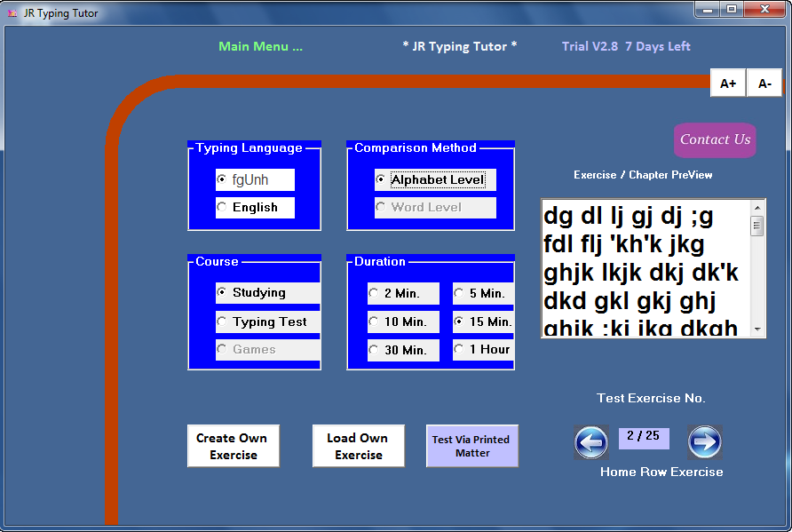Decrease font size with A- button
Screen dimensions: 792x532
(764, 83)
